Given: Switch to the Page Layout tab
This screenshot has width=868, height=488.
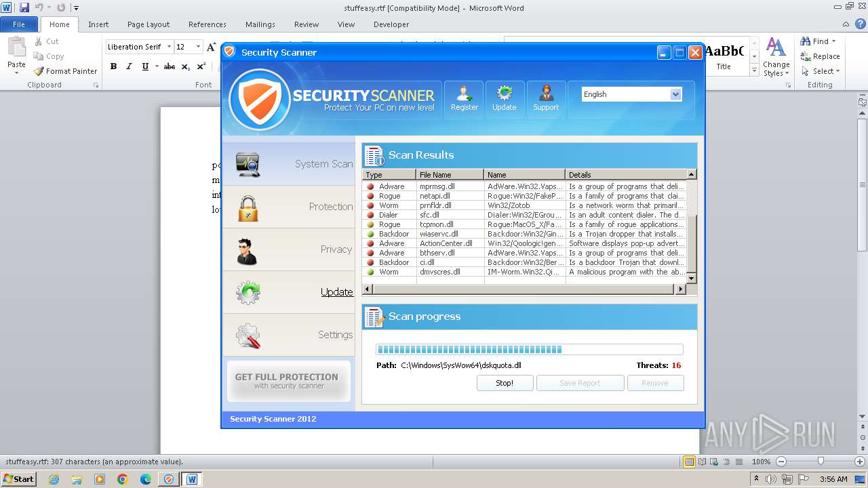Looking at the screenshot, I should click(x=149, y=24).
